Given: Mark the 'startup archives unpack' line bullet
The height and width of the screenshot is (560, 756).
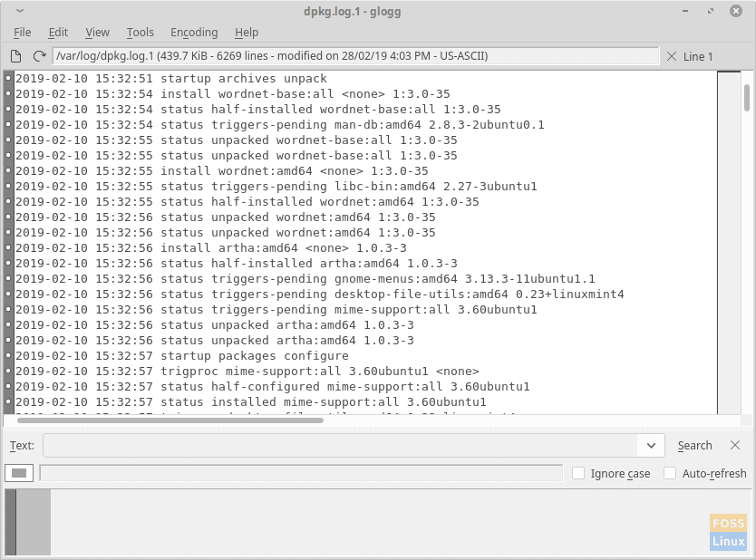Looking at the screenshot, I should tap(8, 78).
